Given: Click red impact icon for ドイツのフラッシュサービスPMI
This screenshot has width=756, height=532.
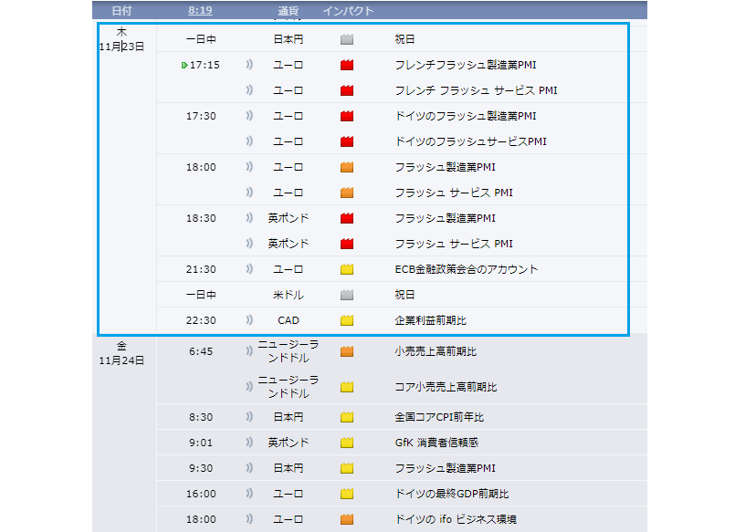Looking at the screenshot, I should [347, 141].
